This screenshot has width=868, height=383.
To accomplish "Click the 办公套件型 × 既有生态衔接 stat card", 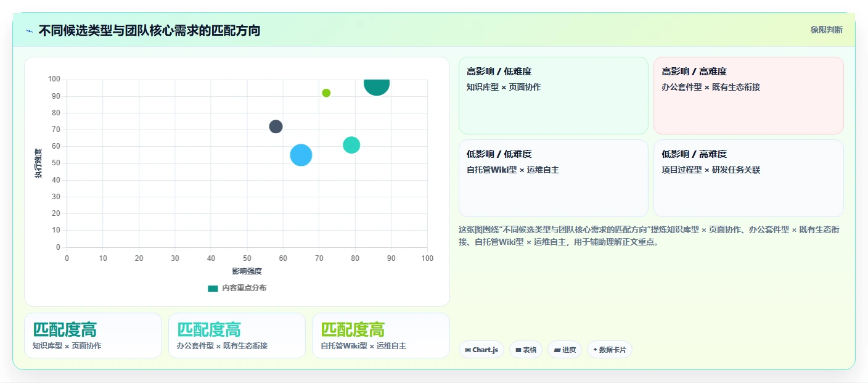I will point(237,336).
